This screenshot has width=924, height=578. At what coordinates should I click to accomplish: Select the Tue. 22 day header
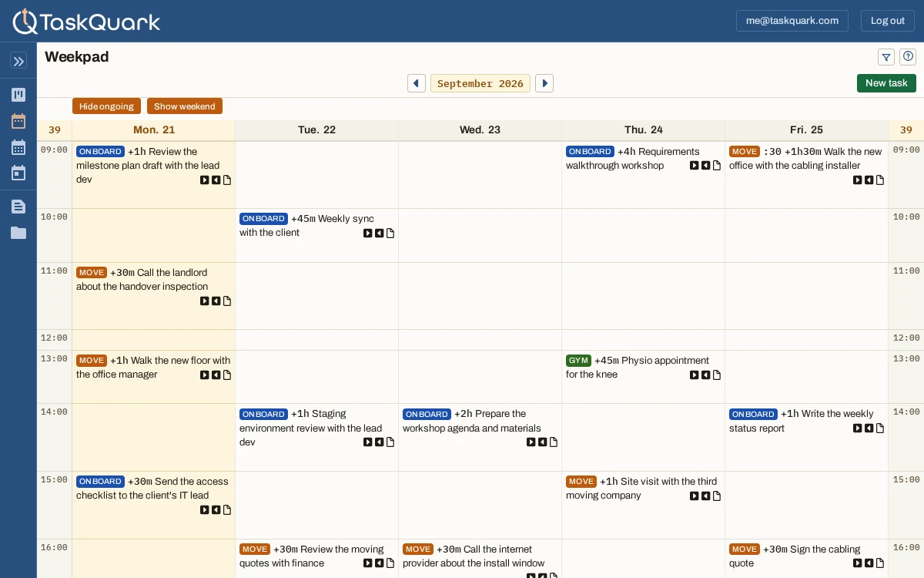click(317, 130)
